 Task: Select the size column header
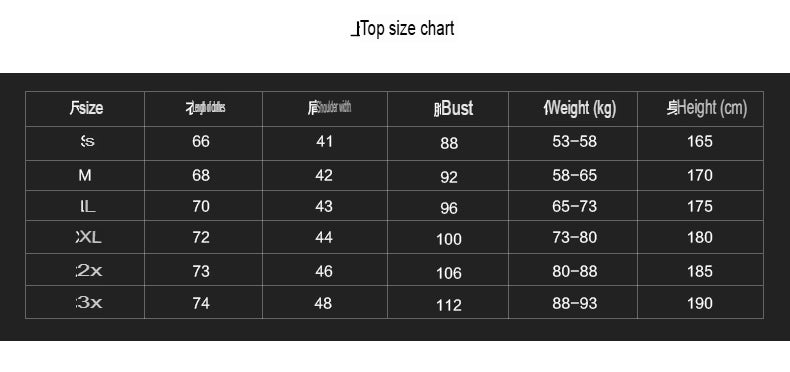[x=87, y=108]
